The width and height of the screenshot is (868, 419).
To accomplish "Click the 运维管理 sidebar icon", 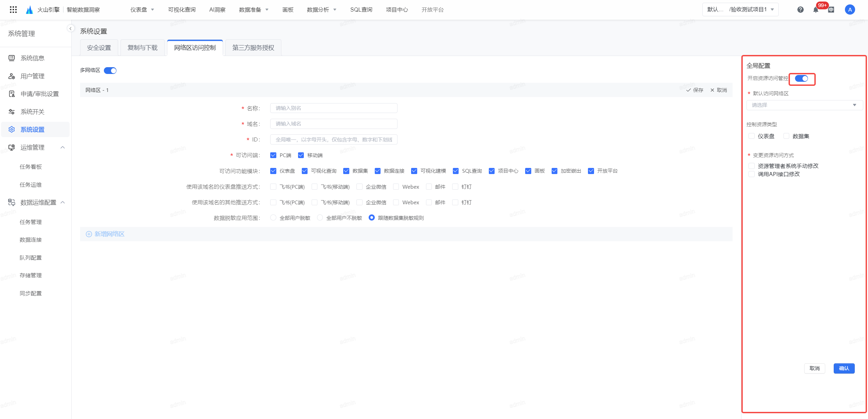I will (12, 147).
